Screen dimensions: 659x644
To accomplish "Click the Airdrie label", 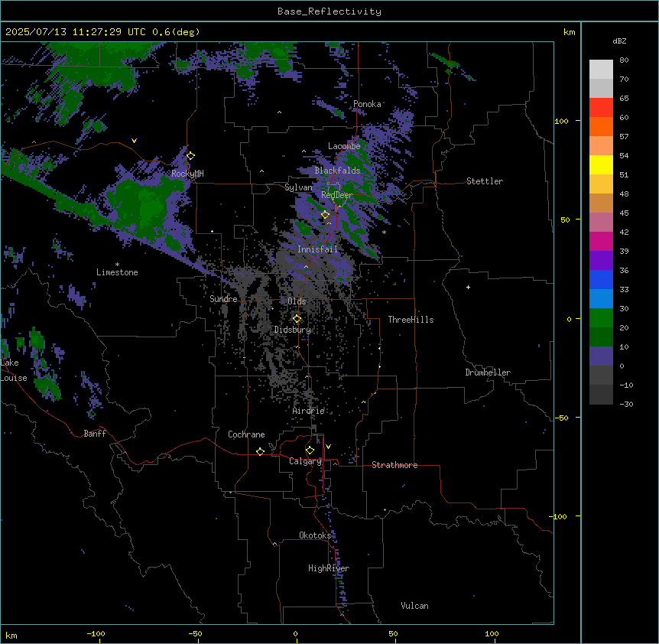I will click(308, 411).
